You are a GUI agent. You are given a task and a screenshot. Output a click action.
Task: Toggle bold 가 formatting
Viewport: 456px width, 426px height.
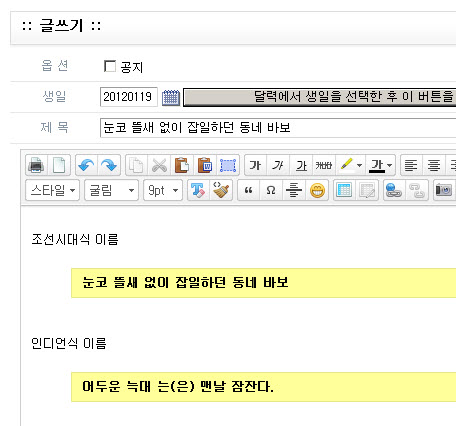pos(255,165)
